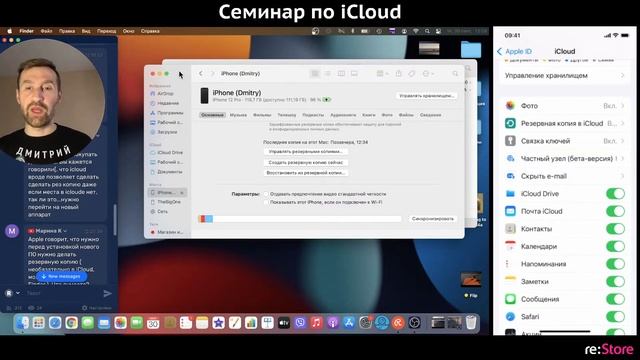Open Photos app from the Dock
The width and height of the screenshot is (640, 360).
(x=120, y=323)
